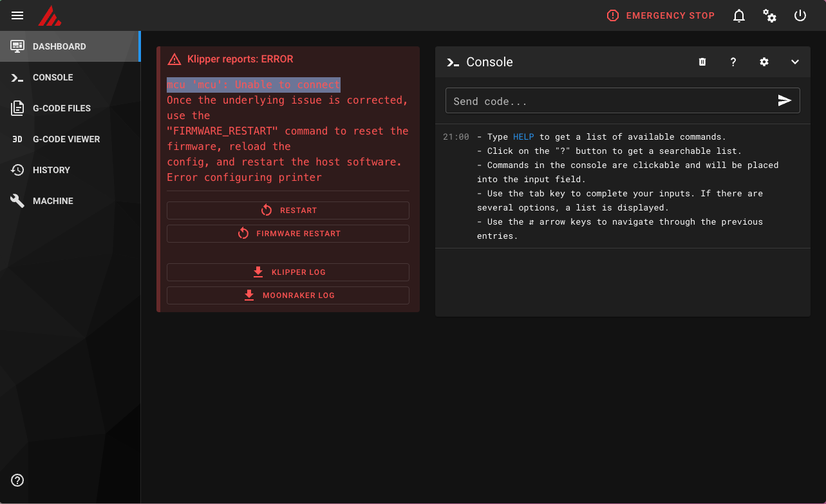This screenshot has height=504, width=826.
Task: Open the G-Code Viewer page
Action: (x=70, y=139)
